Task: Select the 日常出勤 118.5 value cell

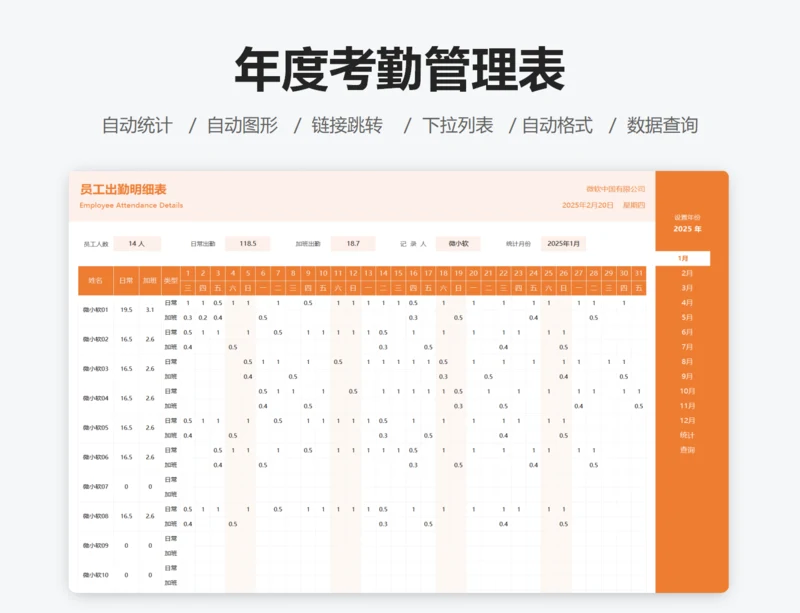Action: tap(247, 243)
